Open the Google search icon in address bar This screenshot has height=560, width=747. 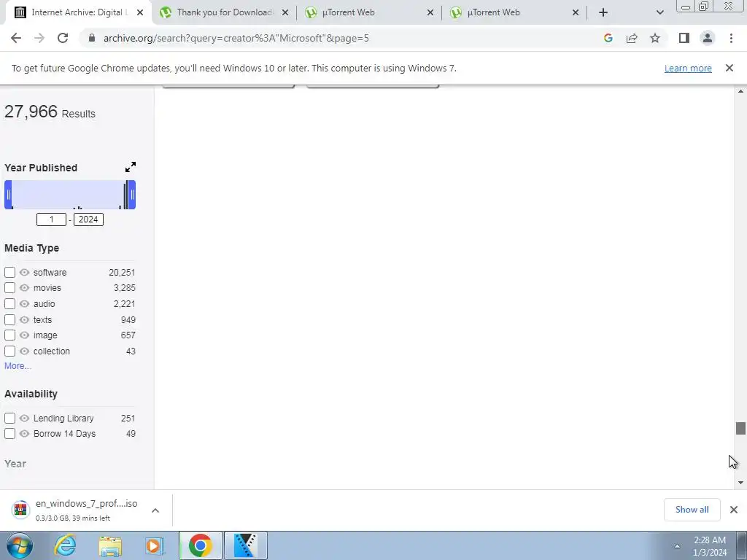coord(608,38)
